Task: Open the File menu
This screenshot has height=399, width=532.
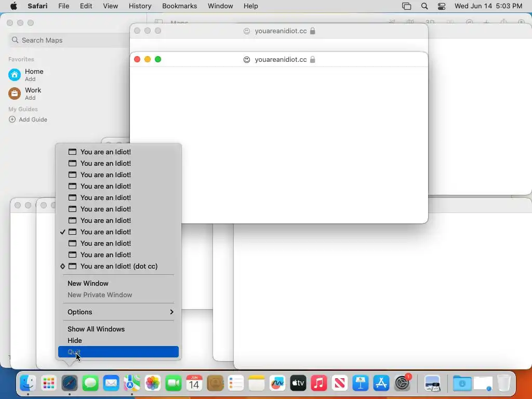Action: click(64, 6)
